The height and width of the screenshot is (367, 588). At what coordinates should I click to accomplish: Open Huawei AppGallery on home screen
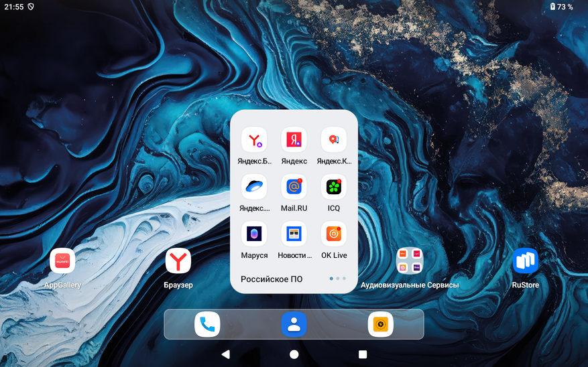coord(62,261)
